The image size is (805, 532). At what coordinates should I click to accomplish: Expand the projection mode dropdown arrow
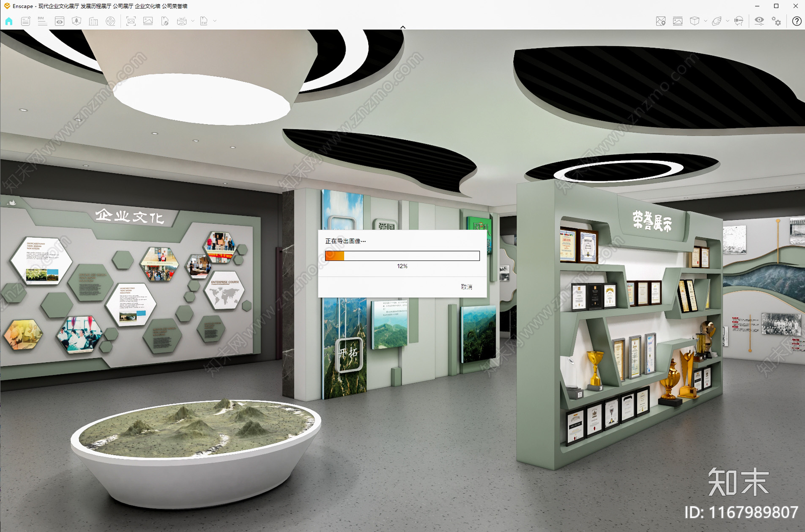tap(705, 21)
